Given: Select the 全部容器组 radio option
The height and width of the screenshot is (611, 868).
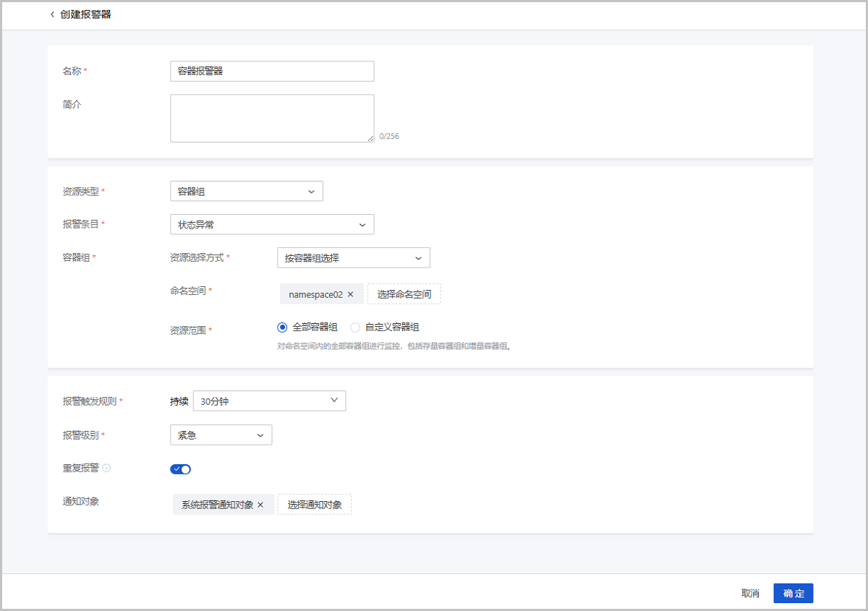Looking at the screenshot, I should click(x=283, y=327).
